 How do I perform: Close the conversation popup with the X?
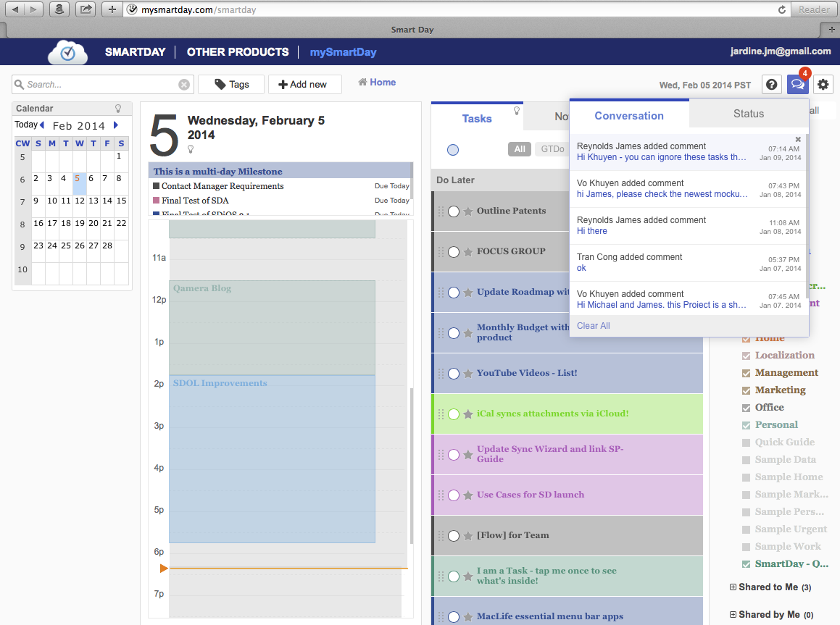[x=798, y=139]
